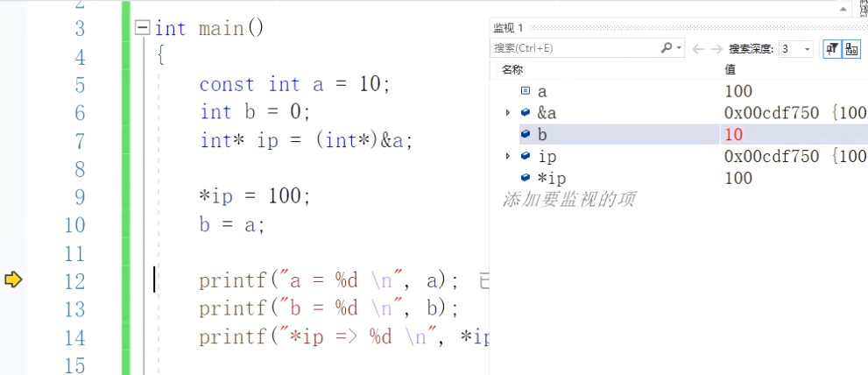Toggle the pin/filter button in watch toolbar
The width and height of the screenshot is (868, 375).
pyautogui.click(x=831, y=49)
